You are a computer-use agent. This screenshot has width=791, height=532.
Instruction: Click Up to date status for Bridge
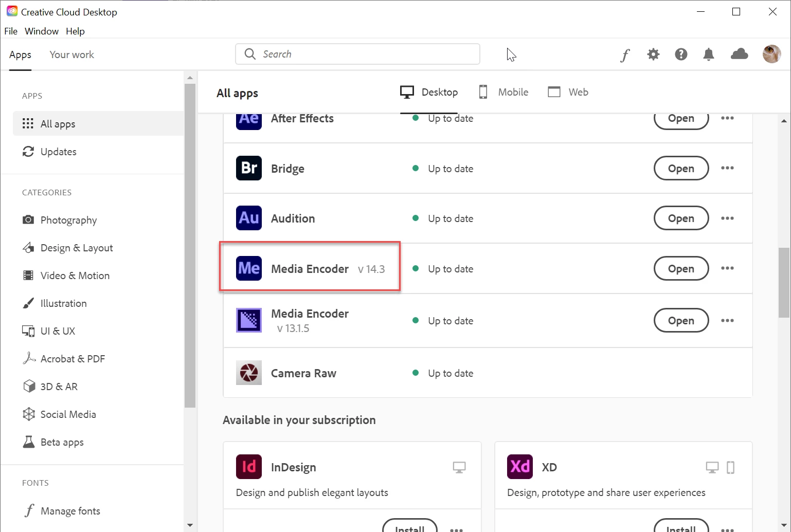(450, 169)
